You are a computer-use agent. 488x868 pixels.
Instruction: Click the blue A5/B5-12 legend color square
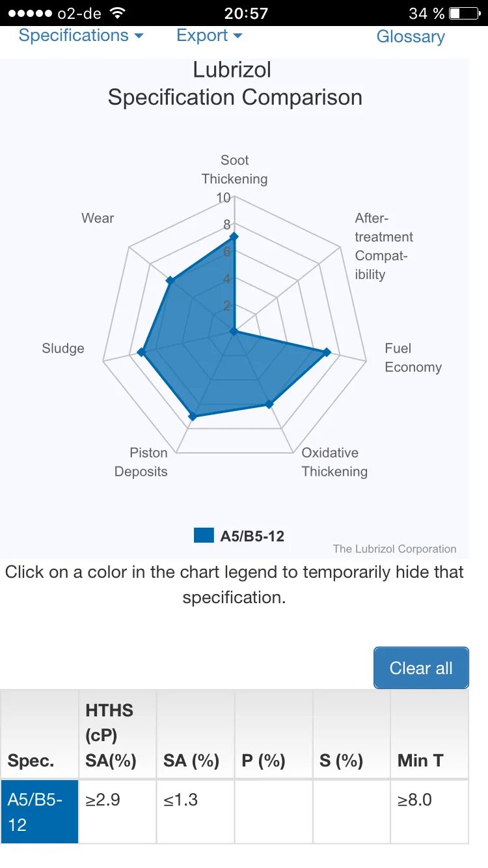pyautogui.click(x=204, y=536)
